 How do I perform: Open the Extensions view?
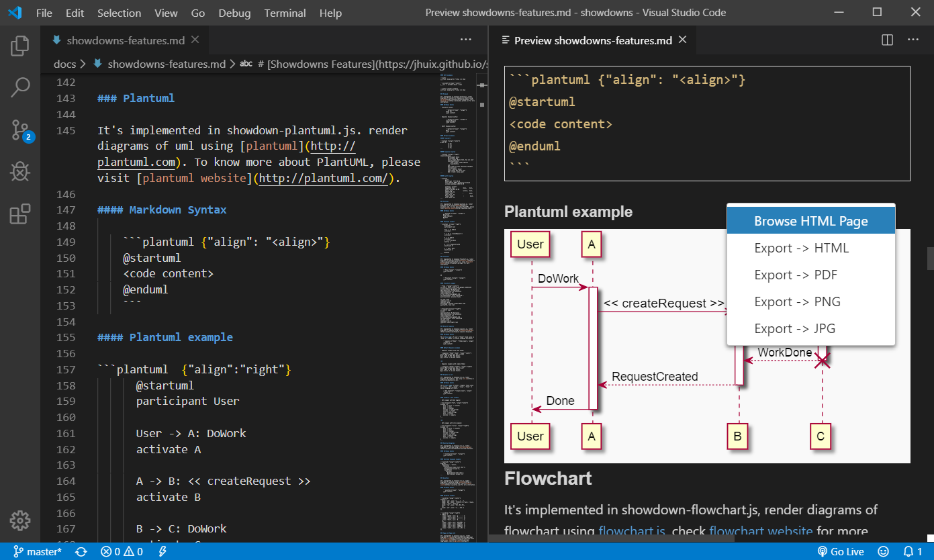click(x=19, y=214)
